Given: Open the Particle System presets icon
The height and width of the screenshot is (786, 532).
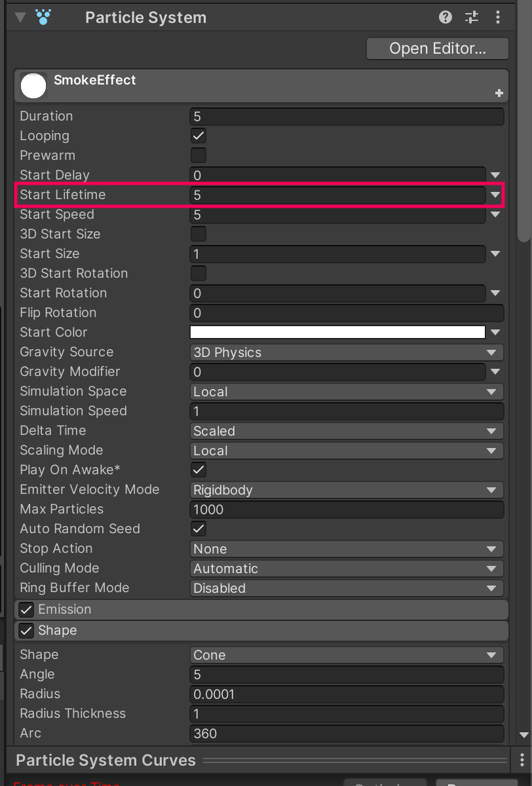Looking at the screenshot, I should click(471, 17).
